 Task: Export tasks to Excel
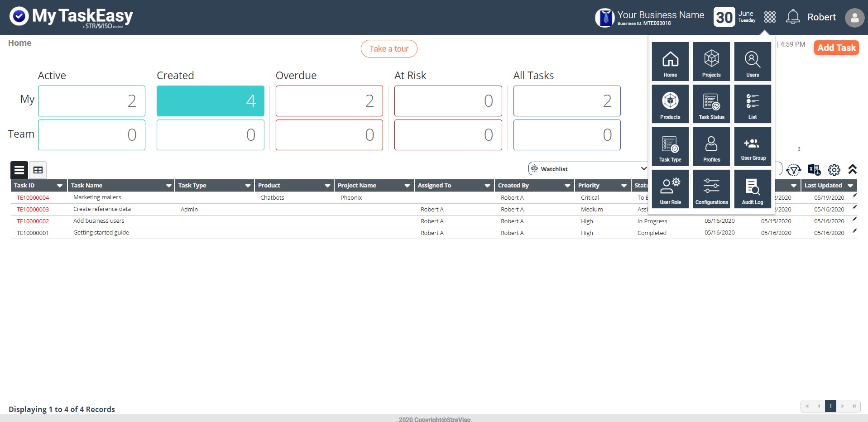click(814, 170)
